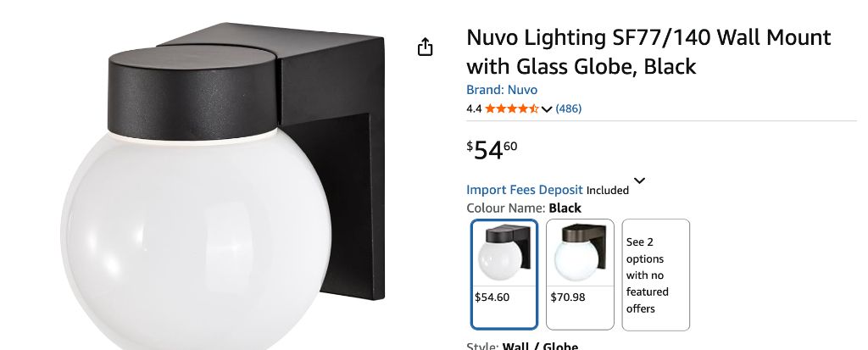Click the large $54.60 price
Screen dimensions: 868x350
[492, 150]
